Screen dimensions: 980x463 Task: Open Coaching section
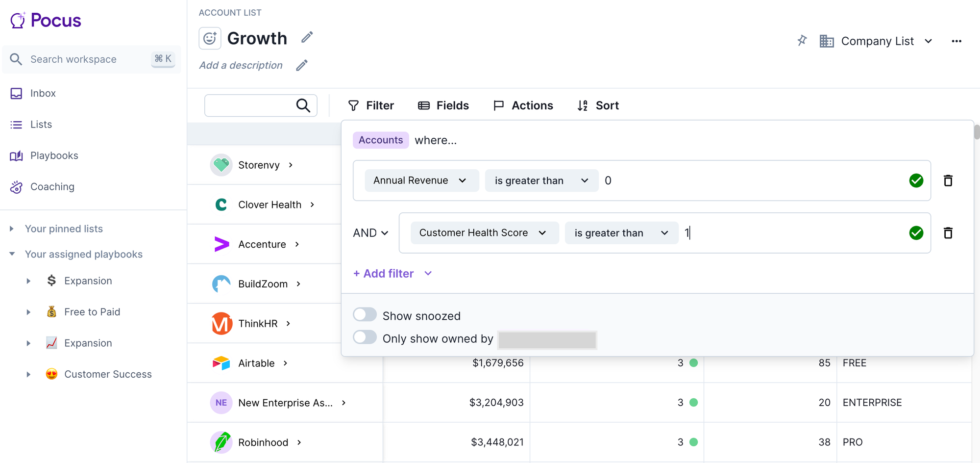tap(52, 187)
